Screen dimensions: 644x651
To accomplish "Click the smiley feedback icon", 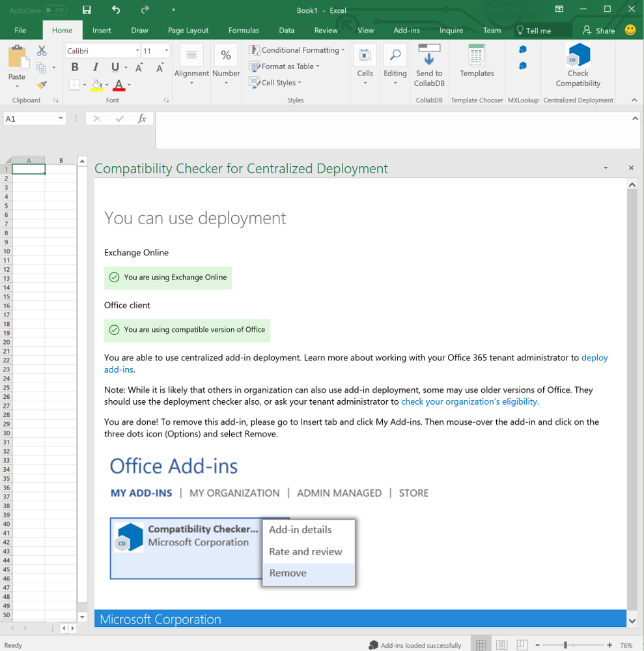I will tap(630, 29).
